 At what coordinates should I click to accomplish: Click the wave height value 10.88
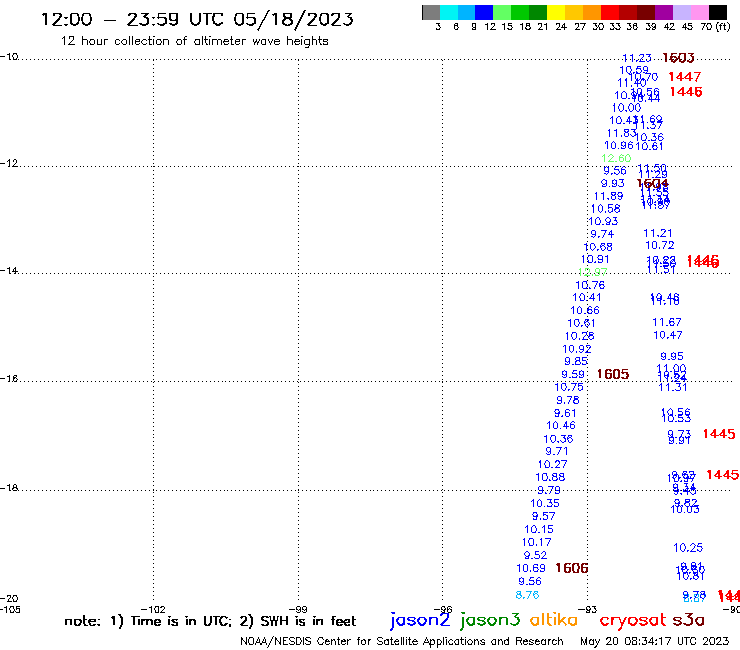click(x=550, y=477)
